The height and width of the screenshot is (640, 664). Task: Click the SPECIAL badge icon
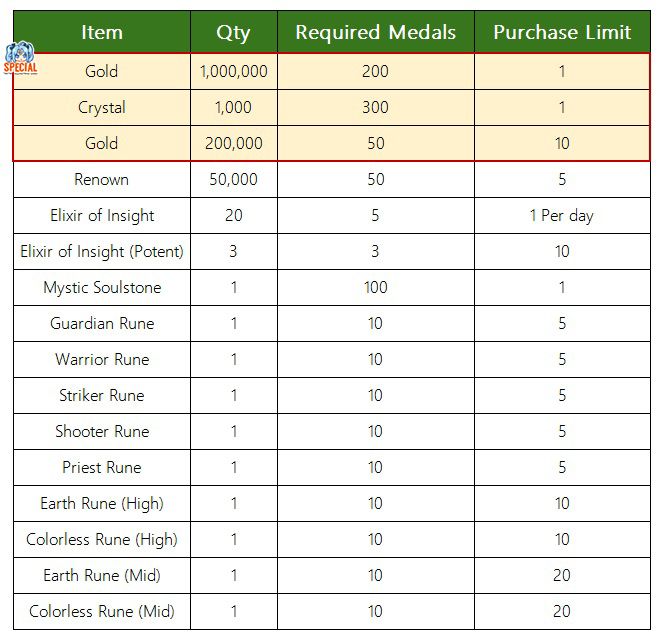(x=20, y=58)
